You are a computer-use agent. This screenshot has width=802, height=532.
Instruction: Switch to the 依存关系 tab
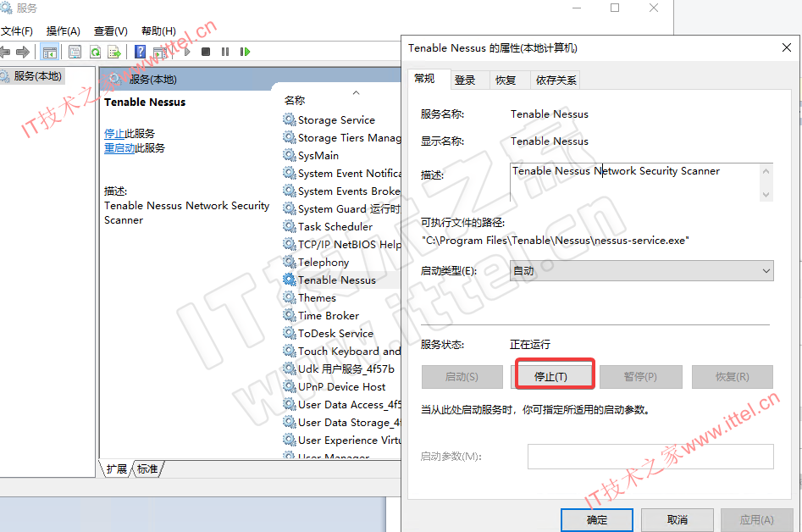tap(556, 80)
